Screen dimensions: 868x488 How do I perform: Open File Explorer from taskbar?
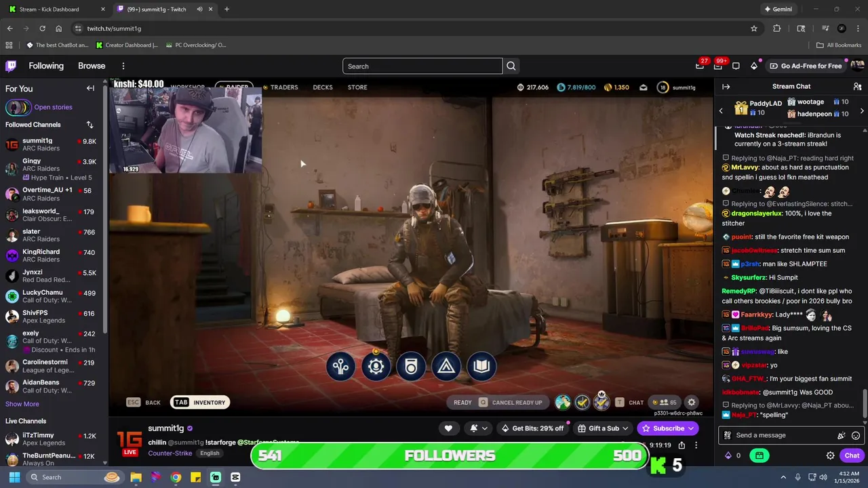(136, 477)
